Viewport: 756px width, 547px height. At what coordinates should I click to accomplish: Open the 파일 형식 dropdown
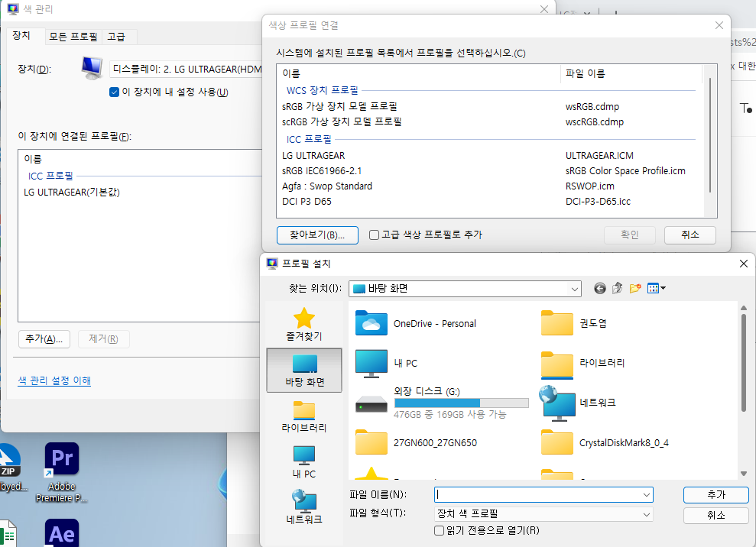[543, 514]
